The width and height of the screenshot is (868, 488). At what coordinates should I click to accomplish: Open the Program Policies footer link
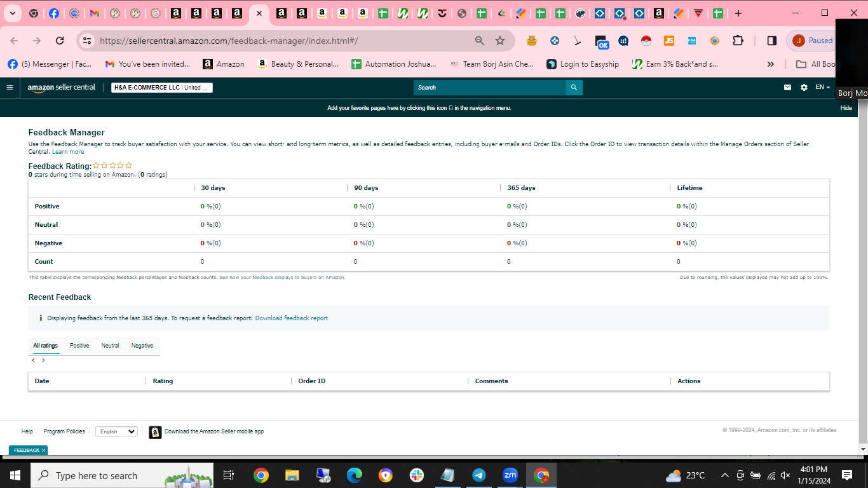point(64,431)
